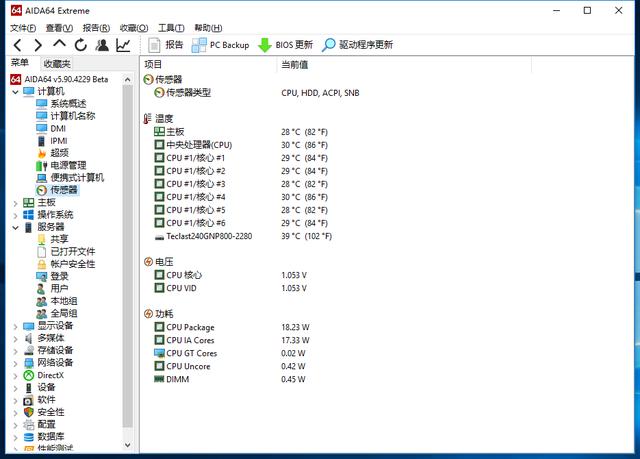Open the user icon in the toolbar
The image size is (640, 459).
coord(102,45)
